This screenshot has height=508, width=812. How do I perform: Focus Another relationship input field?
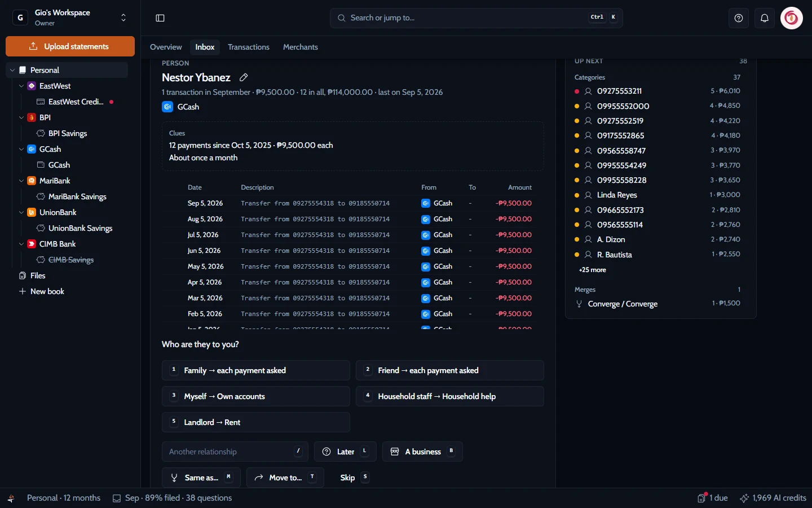pyautogui.click(x=235, y=452)
